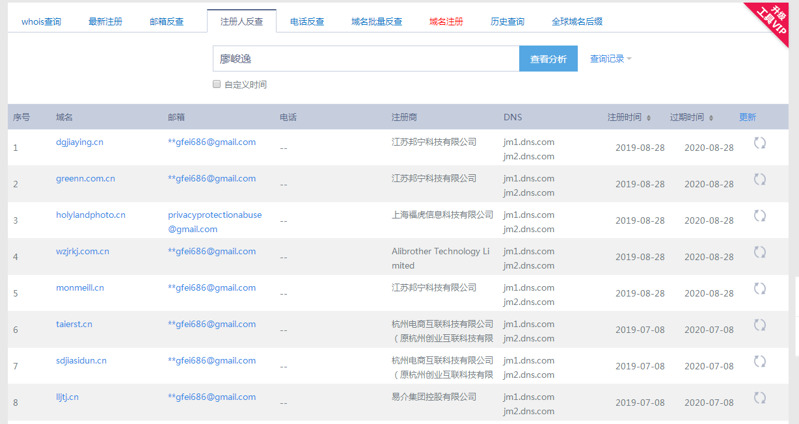Open the 历史查询 tab
The image size is (799, 424).
pos(507,21)
